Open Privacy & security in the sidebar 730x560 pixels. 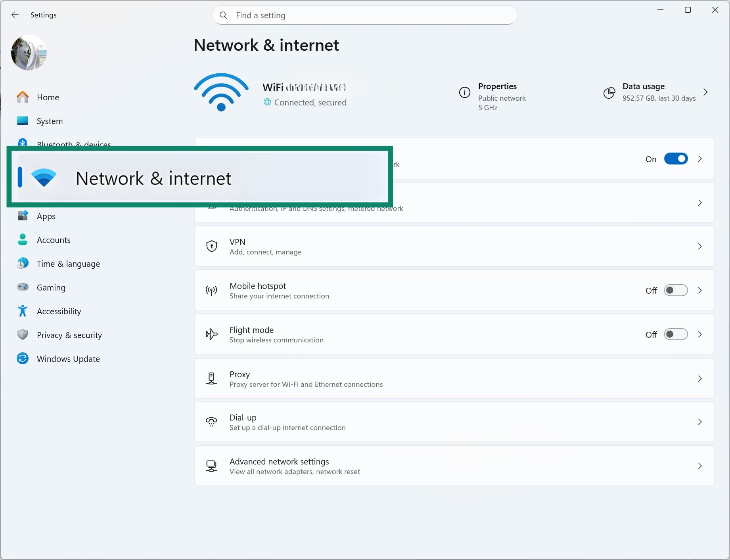(x=69, y=335)
